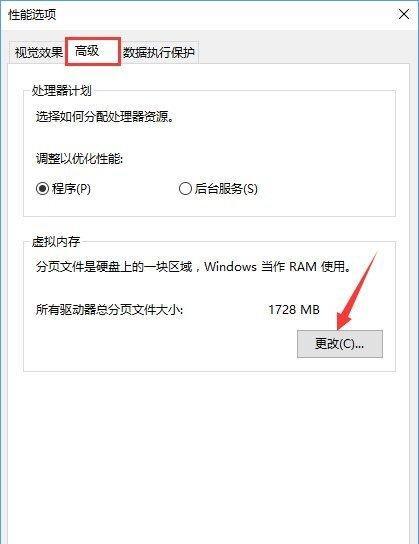Click the word Windows in description
Viewport: 419px width, 544px height.
230,266
